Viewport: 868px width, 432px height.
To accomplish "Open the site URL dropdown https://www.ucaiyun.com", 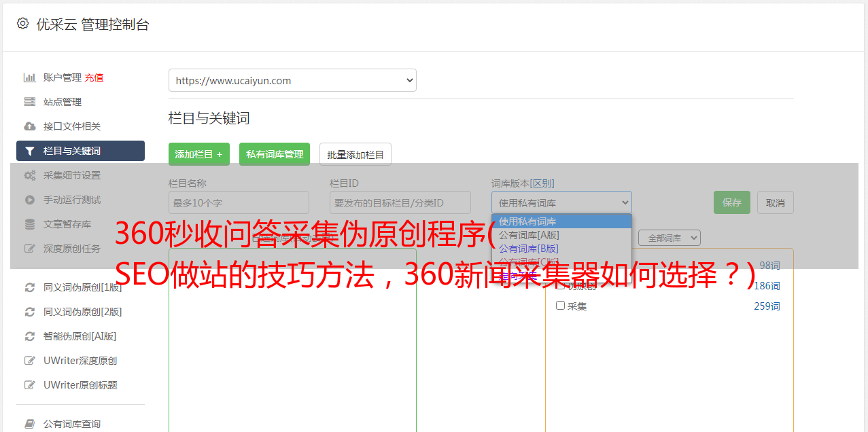I will tap(292, 80).
